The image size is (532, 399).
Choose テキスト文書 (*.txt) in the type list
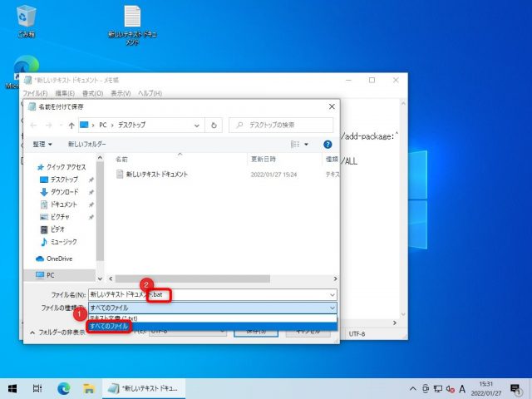118,318
